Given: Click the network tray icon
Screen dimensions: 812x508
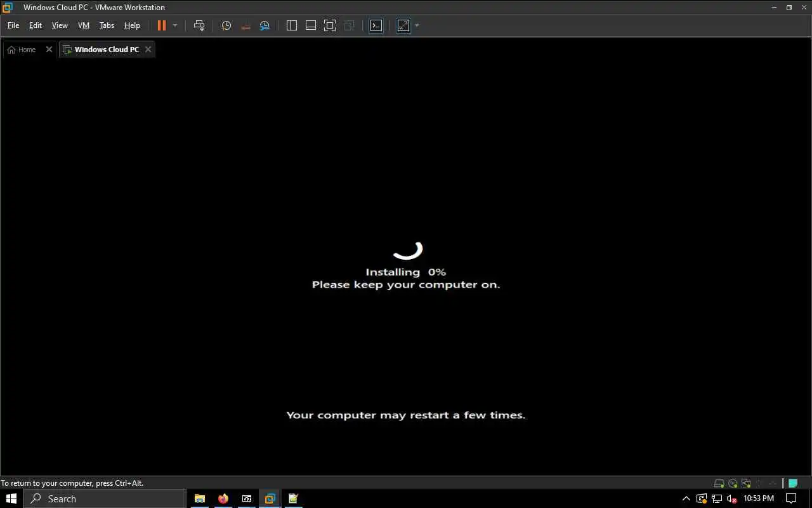Looking at the screenshot, I should [x=717, y=498].
